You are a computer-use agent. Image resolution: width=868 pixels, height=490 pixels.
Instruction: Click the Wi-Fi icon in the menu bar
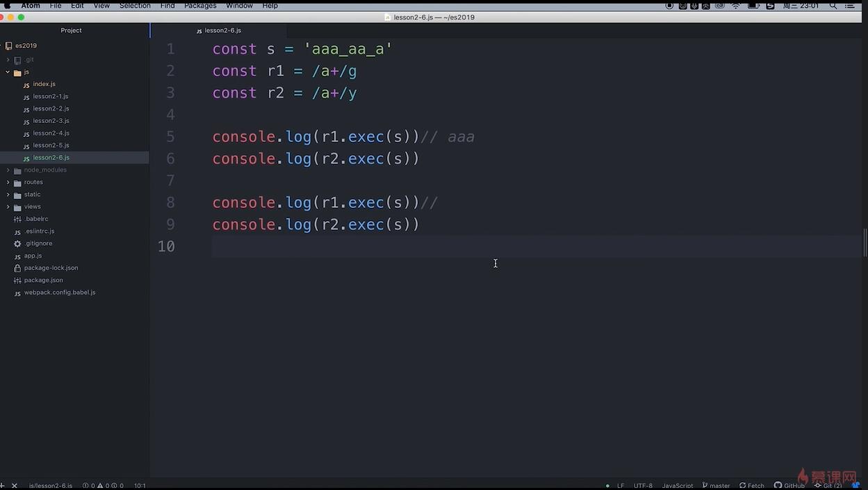point(736,6)
